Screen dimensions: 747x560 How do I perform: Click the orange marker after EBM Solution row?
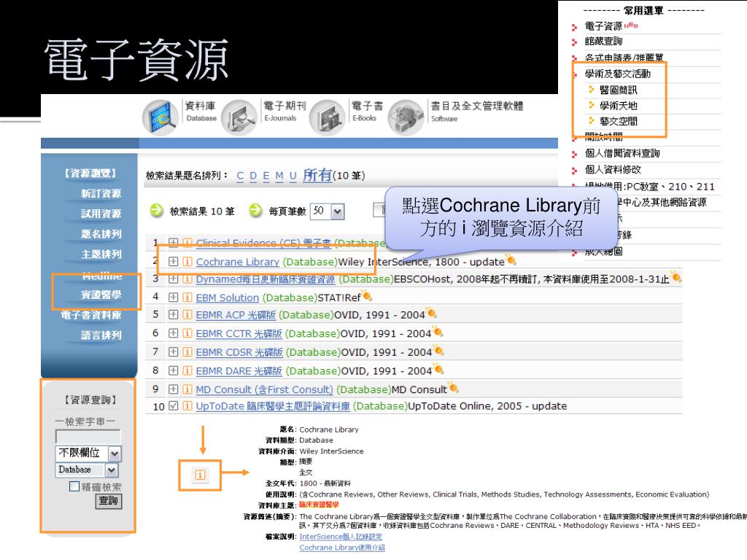click(368, 296)
